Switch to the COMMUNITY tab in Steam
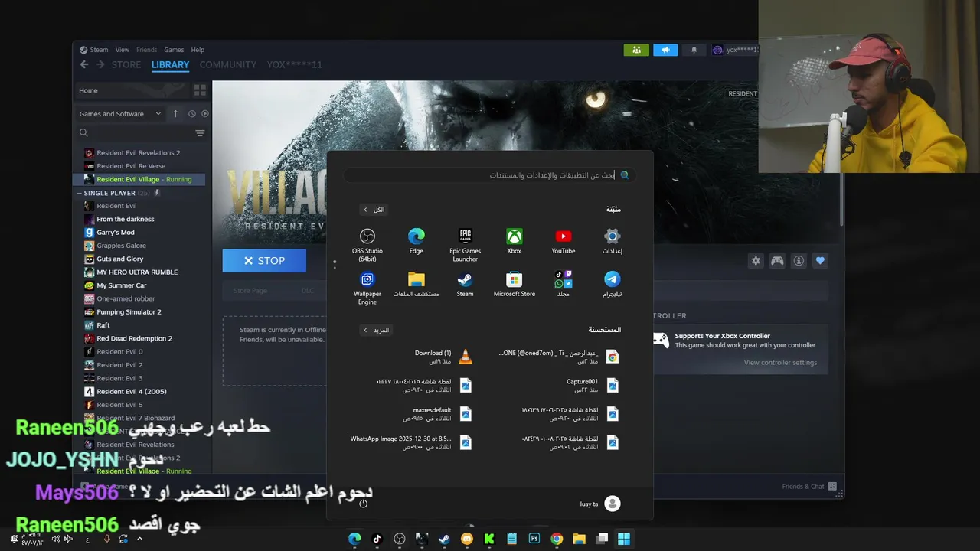980x551 pixels. [x=228, y=64]
